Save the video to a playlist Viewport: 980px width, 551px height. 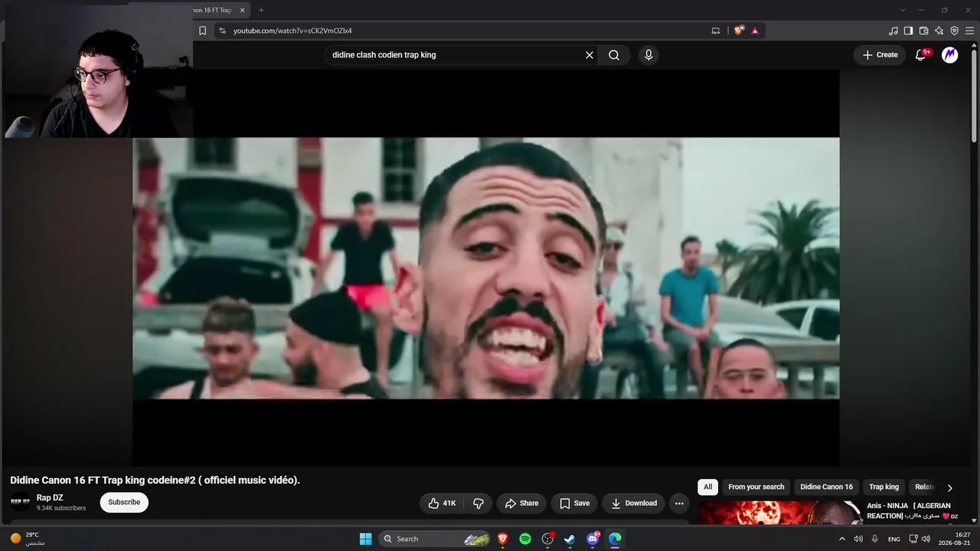coord(574,503)
